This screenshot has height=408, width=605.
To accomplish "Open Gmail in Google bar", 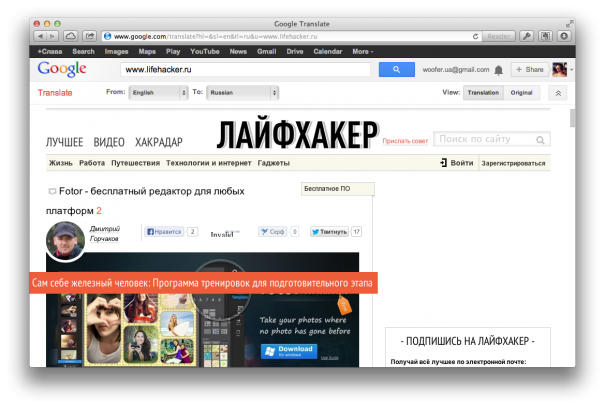I will (x=267, y=51).
